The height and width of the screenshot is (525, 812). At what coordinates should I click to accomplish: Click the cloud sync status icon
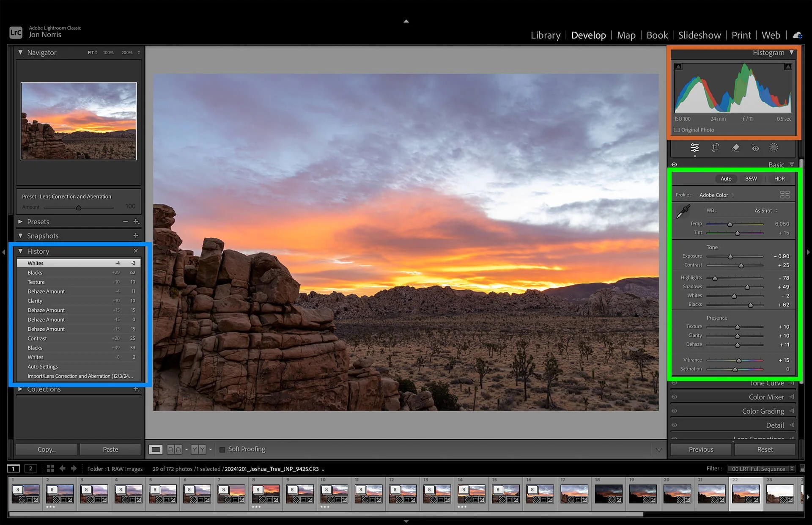pos(797,35)
